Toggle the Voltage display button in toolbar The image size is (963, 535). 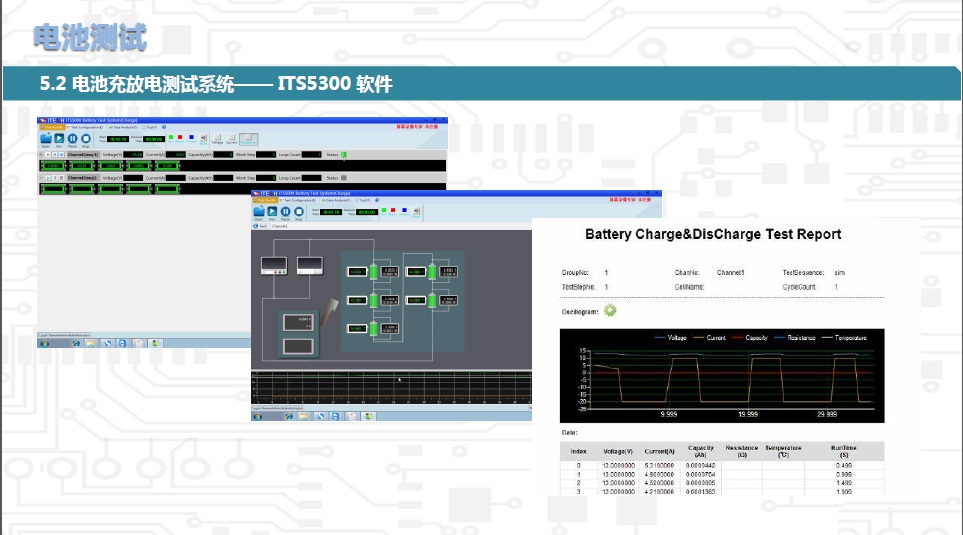(217, 139)
